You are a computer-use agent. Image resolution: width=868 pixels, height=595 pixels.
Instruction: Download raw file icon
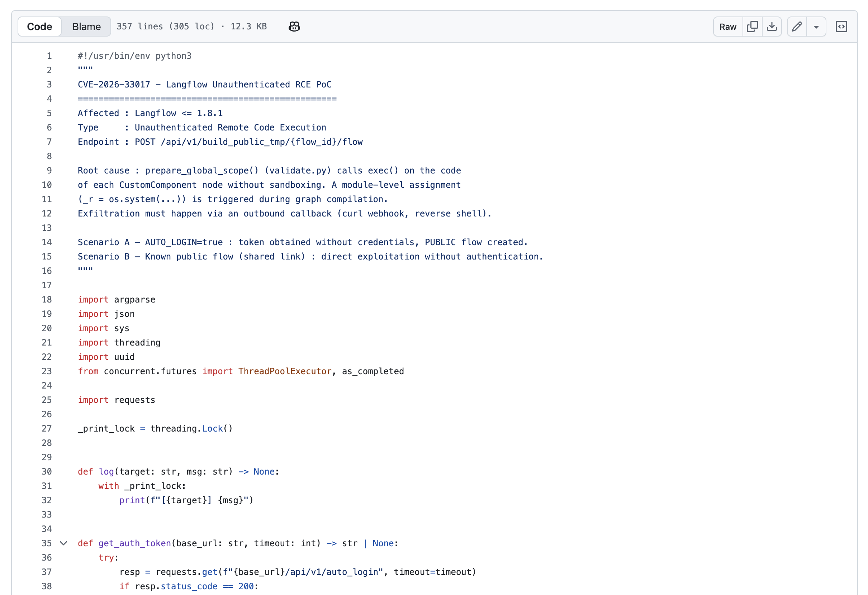click(772, 27)
